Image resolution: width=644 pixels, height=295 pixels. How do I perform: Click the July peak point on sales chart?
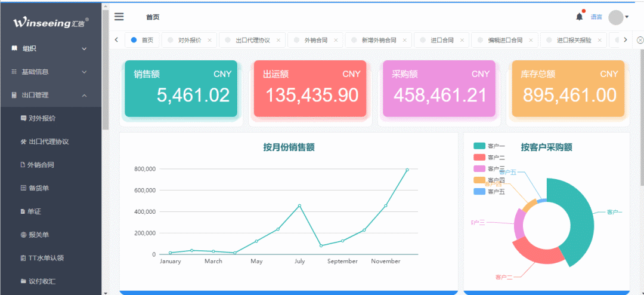(299, 205)
